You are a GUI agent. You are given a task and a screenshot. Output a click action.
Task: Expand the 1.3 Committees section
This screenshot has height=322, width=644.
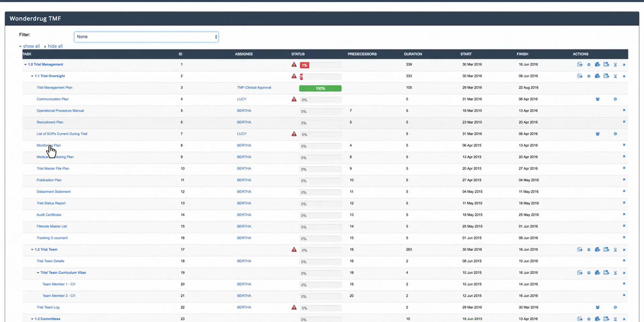pos(32,318)
